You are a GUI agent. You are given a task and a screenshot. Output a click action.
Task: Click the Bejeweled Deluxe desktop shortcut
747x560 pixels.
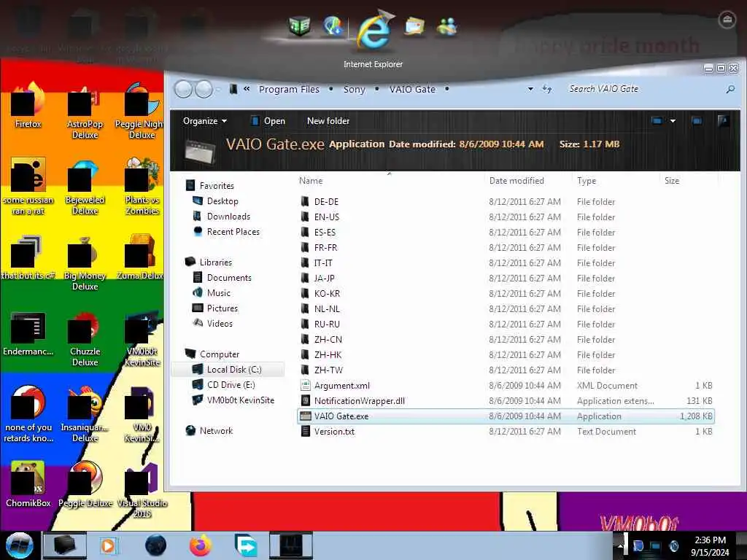85,187
